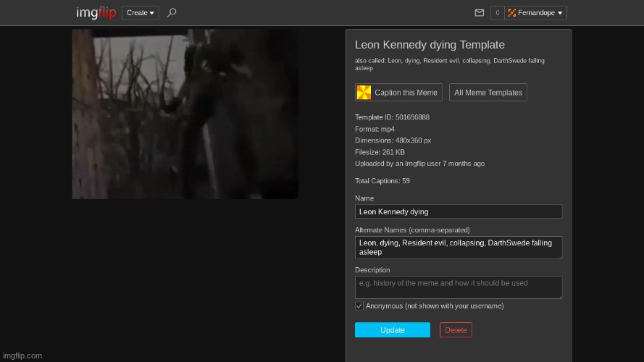Click the Leon Kennedy dying Template heading

click(x=430, y=45)
